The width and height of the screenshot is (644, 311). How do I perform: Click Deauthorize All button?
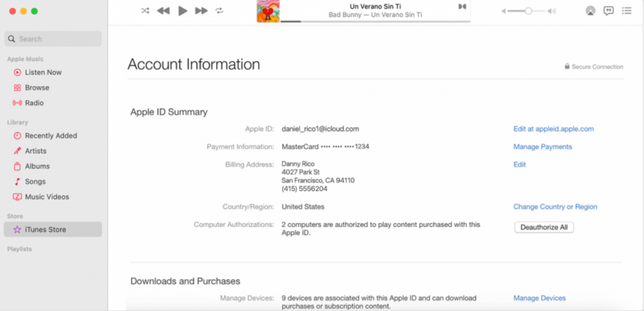(x=544, y=227)
